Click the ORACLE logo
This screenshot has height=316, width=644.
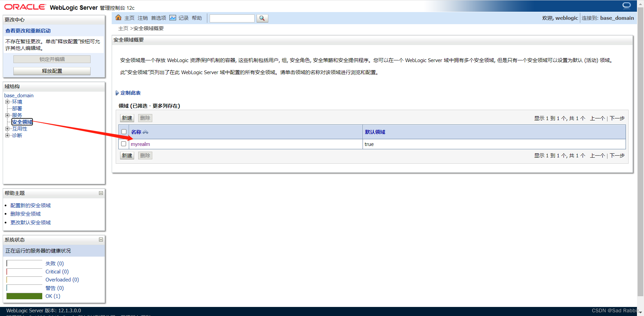[x=24, y=6]
